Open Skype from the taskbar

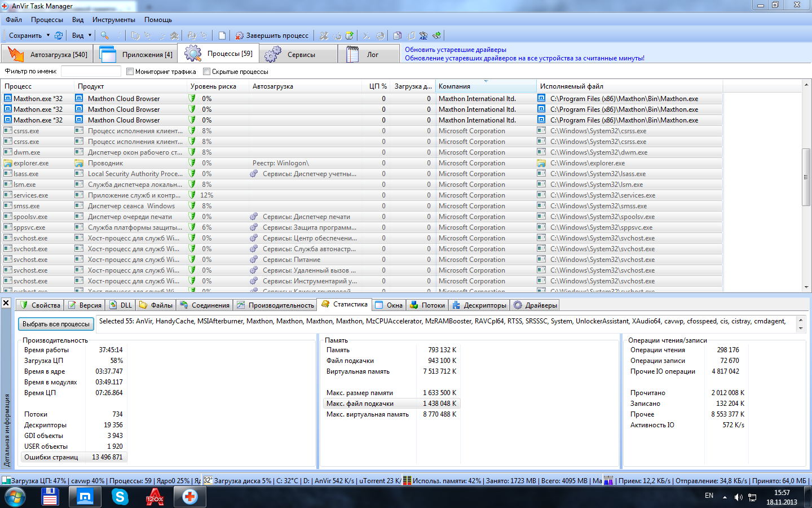tap(120, 497)
